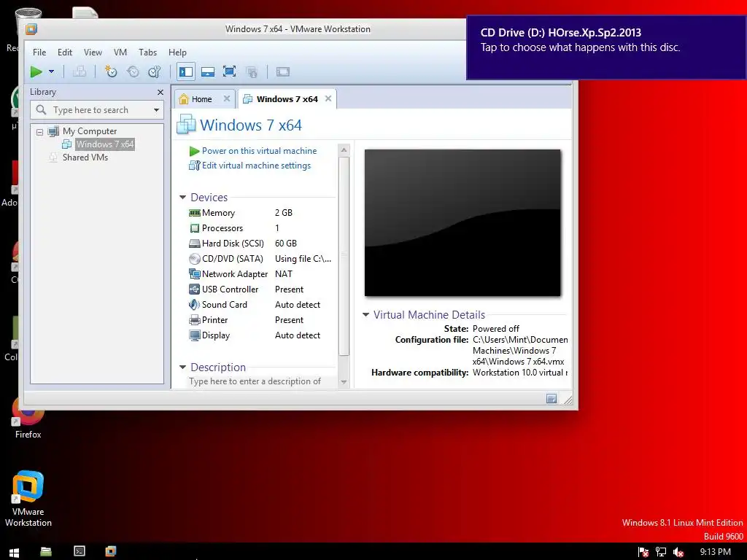Screen dimensions: 747x560
Task: Click the Windows Start button
Action: click(14, 553)
